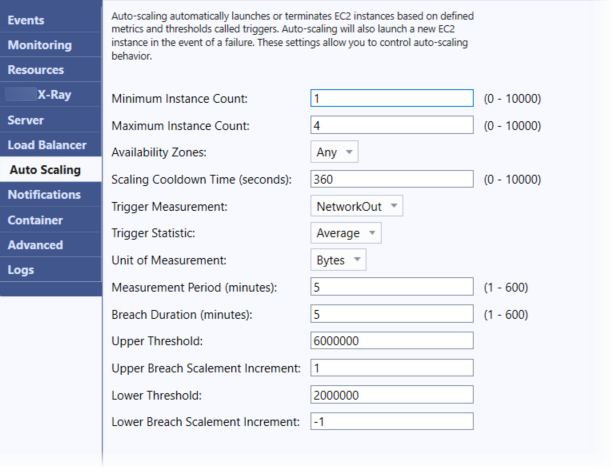Open the Unit of Measurement dropdown
This screenshot has height=468, width=613.
tap(339, 260)
